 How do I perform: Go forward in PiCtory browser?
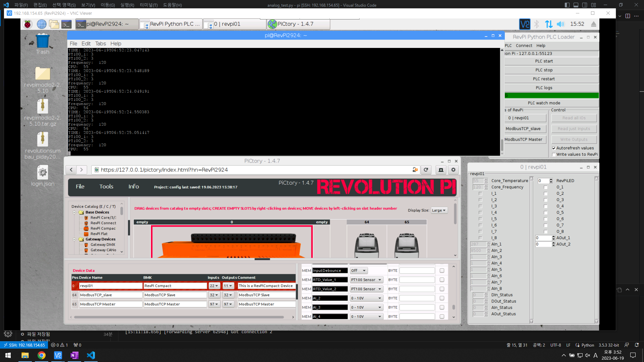(82, 170)
